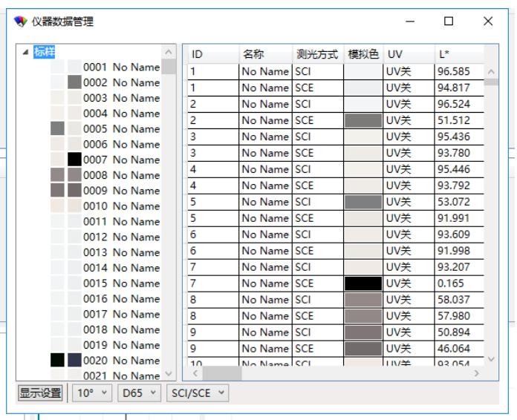The image size is (517, 420).
Task: Click the L* column header
Action: (x=458, y=54)
